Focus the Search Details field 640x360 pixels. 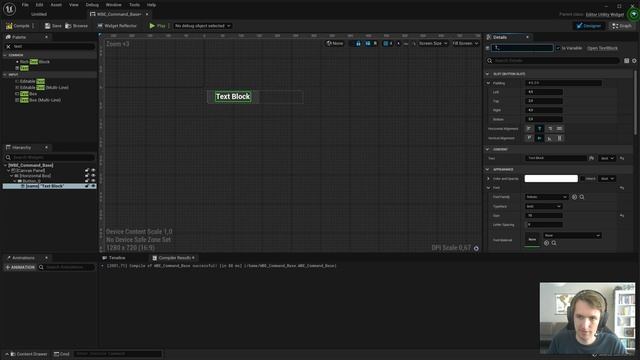tap(553, 61)
